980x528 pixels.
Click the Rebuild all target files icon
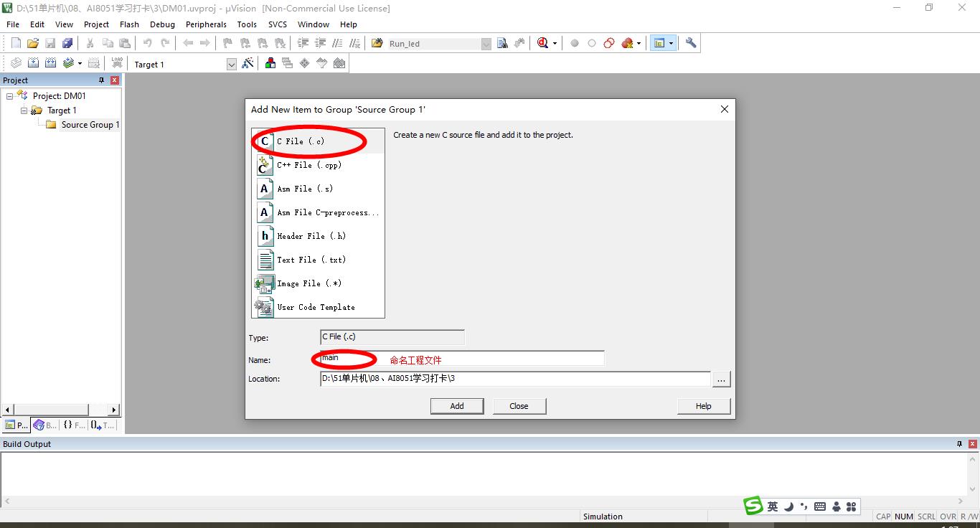coord(50,63)
